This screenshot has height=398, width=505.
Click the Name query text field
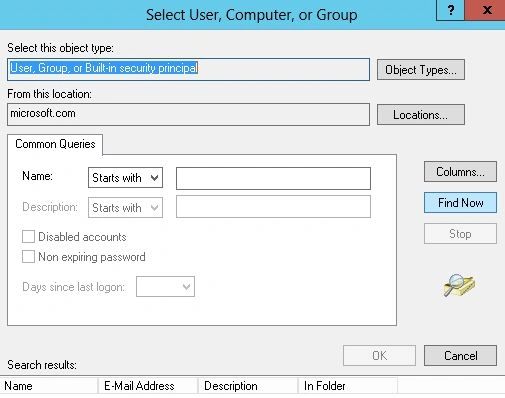click(x=273, y=178)
